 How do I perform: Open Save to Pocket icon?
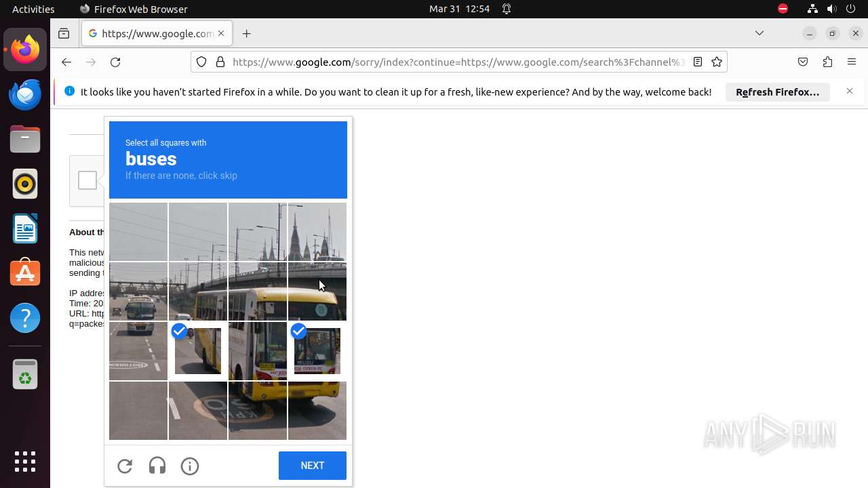point(803,62)
